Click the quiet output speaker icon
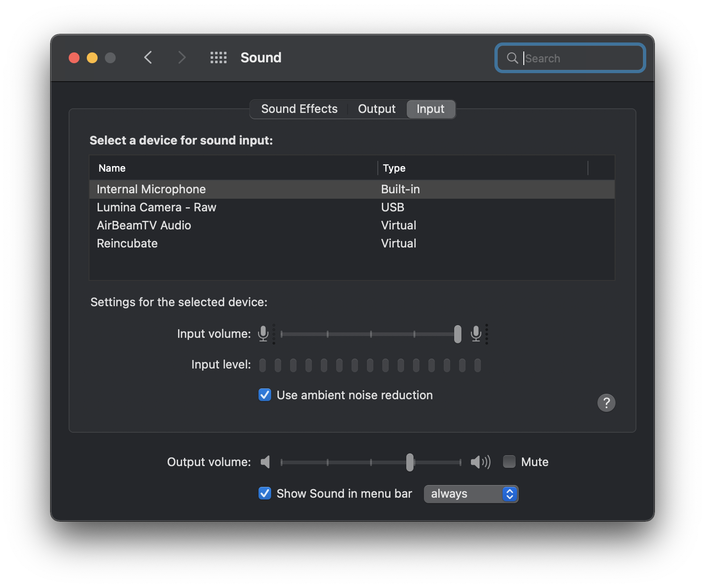This screenshot has width=705, height=588. click(x=265, y=462)
